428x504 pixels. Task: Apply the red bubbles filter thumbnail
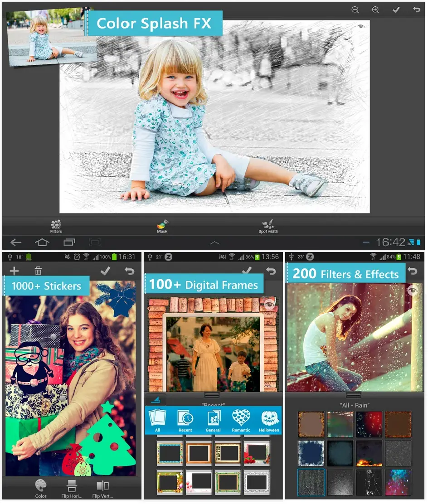click(x=369, y=425)
